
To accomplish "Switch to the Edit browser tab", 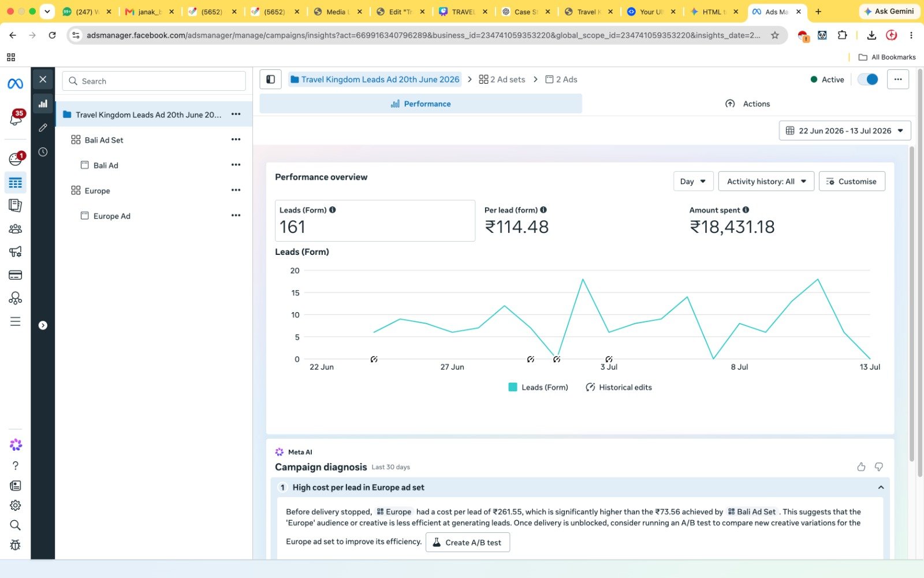I will tap(401, 12).
